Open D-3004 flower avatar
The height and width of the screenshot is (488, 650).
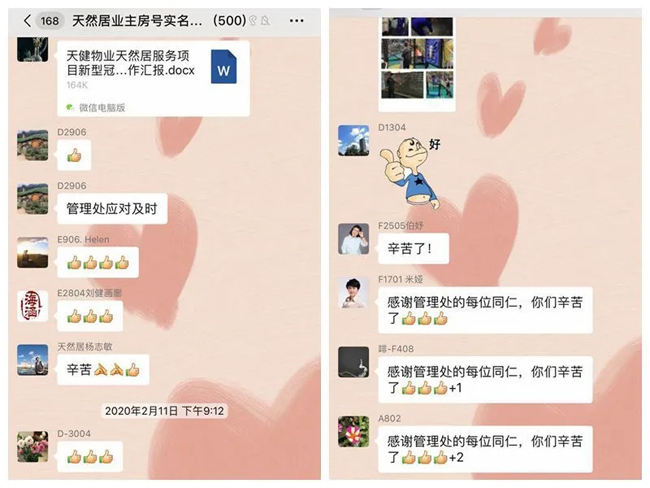coord(32,447)
